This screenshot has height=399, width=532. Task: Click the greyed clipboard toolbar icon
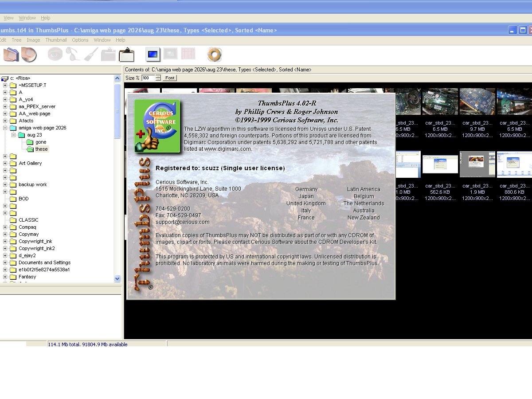[x=109, y=55]
